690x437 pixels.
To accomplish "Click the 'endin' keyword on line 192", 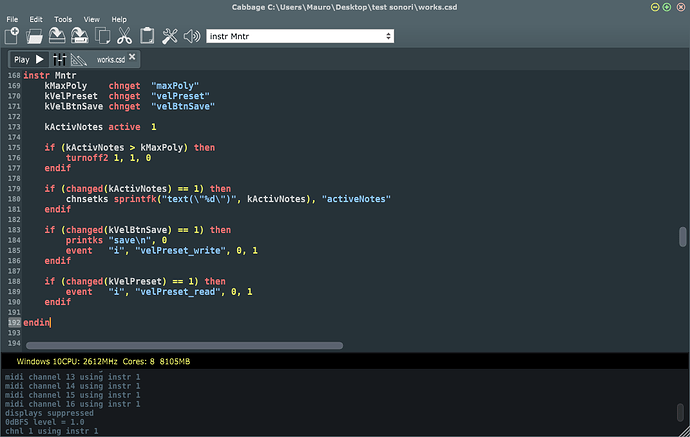I will (x=37, y=323).
